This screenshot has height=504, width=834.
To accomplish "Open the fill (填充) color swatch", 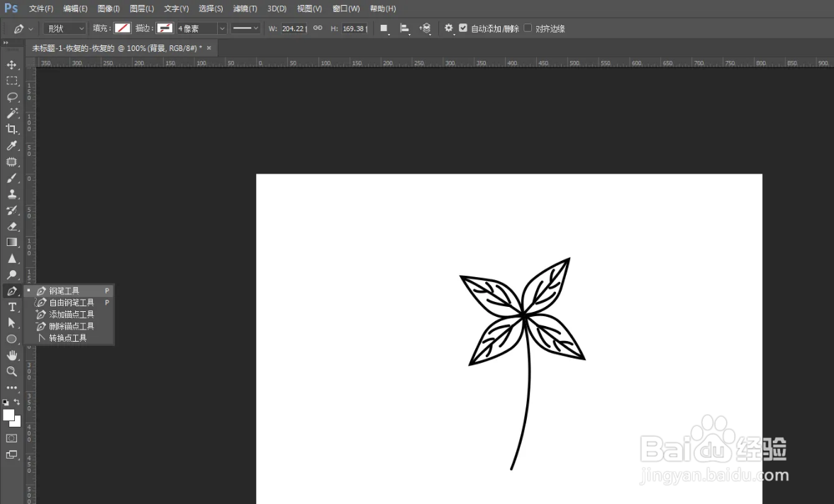I will tap(122, 28).
